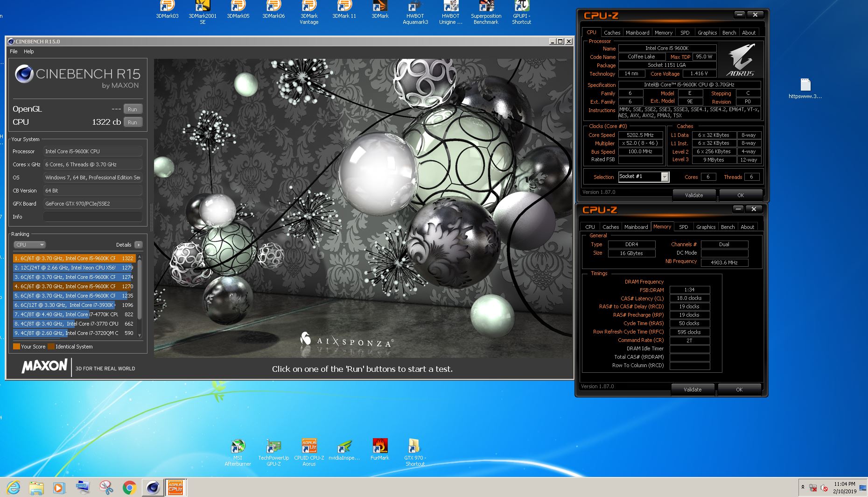The height and width of the screenshot is (497, 868).
Task: Launch the FurMark desktop icon
Action: point(380,449)
